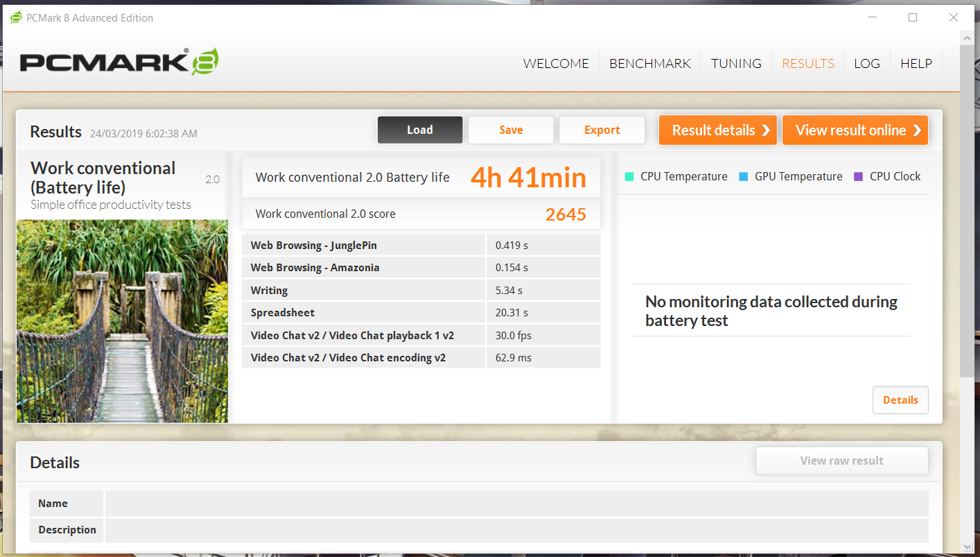Screen dimensions: 980x557
Task: Open the WELCOME tab
Action: 556,63
